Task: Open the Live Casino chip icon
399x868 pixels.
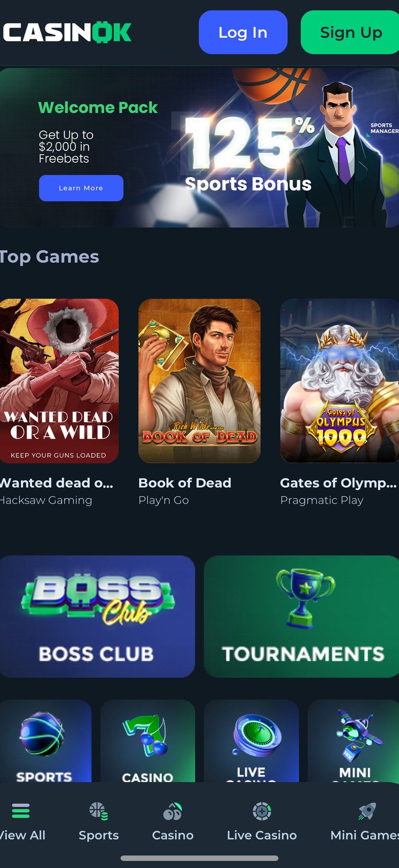Action: [x=262, y=811]
